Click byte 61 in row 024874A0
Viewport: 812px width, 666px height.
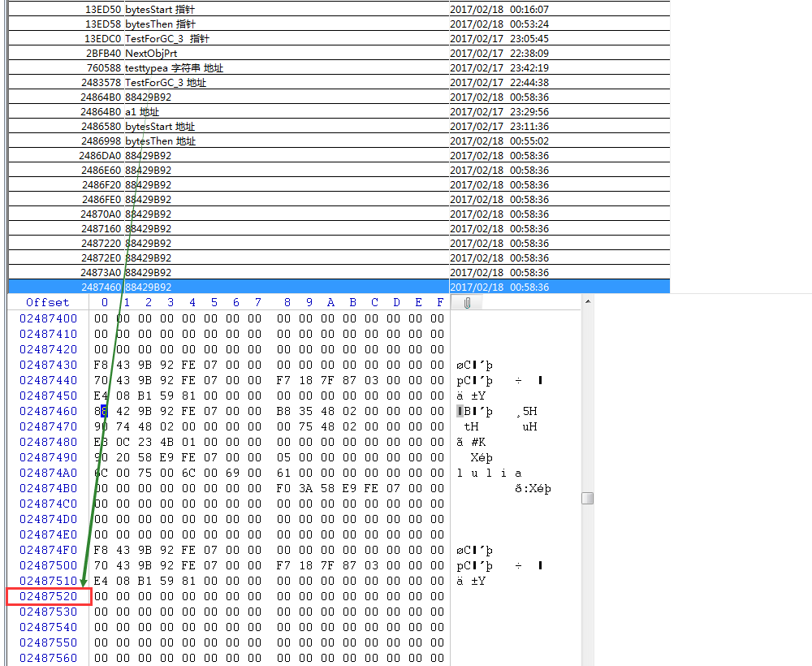(283, 473)
